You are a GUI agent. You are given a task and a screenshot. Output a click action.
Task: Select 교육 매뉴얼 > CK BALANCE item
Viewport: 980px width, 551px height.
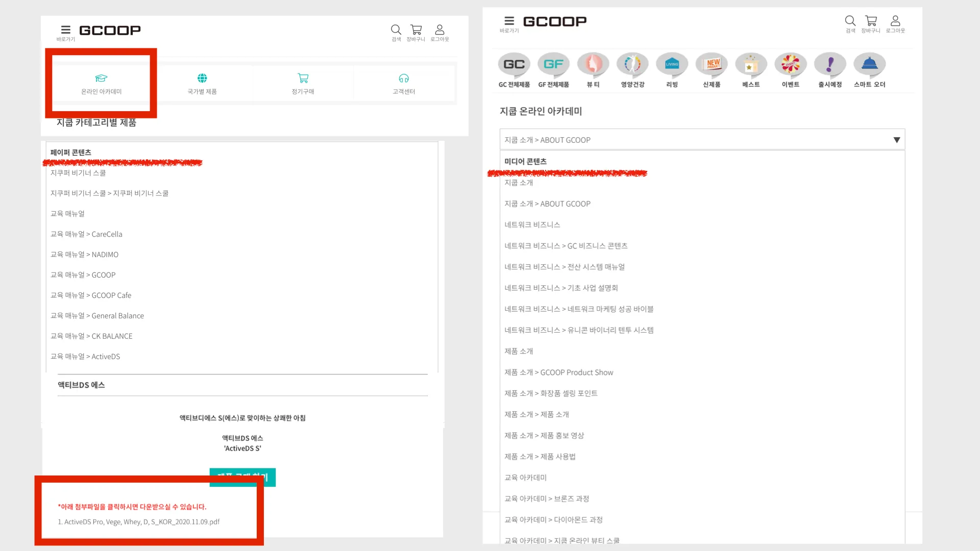click(x=91, y=336)
